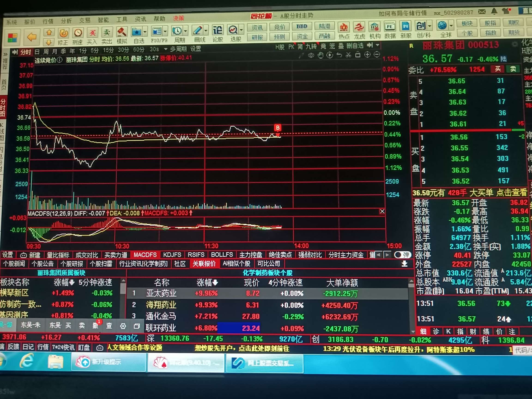This screenshot has height=399, width=532.
Task: Switch to the KDJFS indicator tab
Action: coord(172,255)
